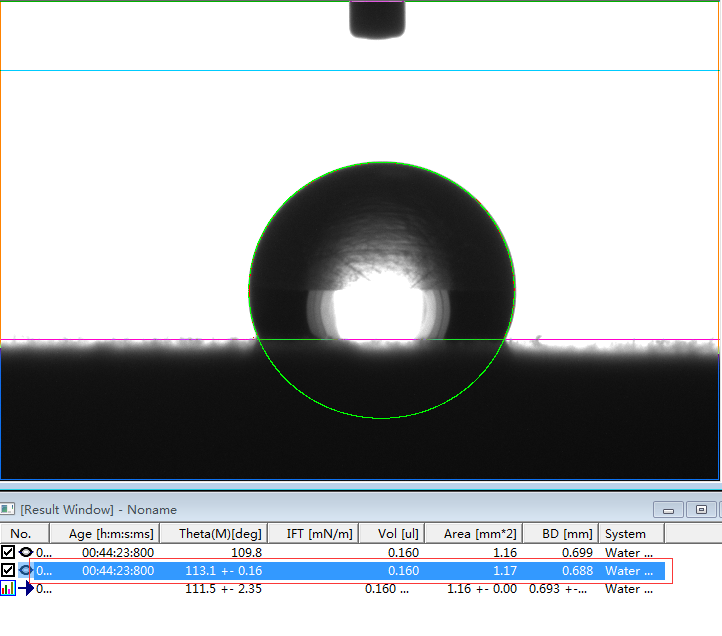Click the drop icon in the highlighted row
Viewport: 722px width, 636px height.
pyautogui.click(x=26, y=571)
